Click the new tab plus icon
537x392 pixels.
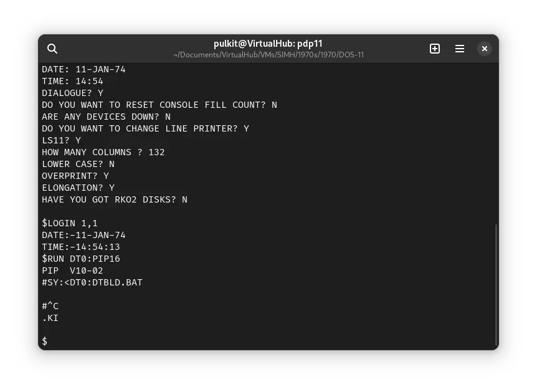[x=435, y=49]
